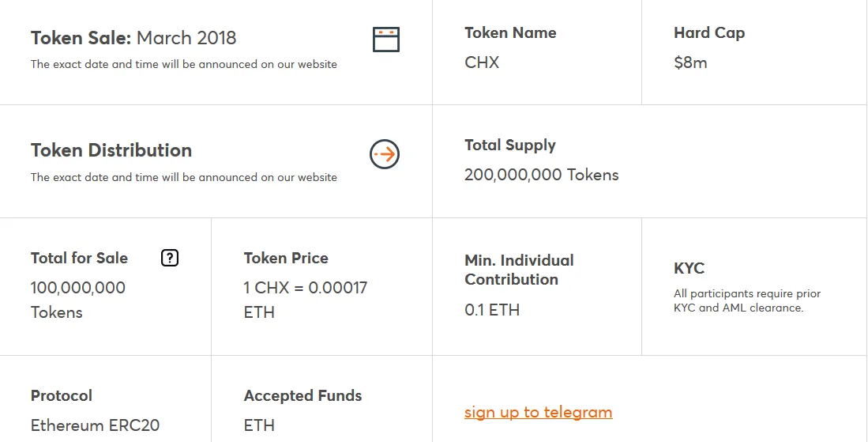This screenshot has width=868, height=442.
Task: Click the Total for Sale label
Action: 79,258
